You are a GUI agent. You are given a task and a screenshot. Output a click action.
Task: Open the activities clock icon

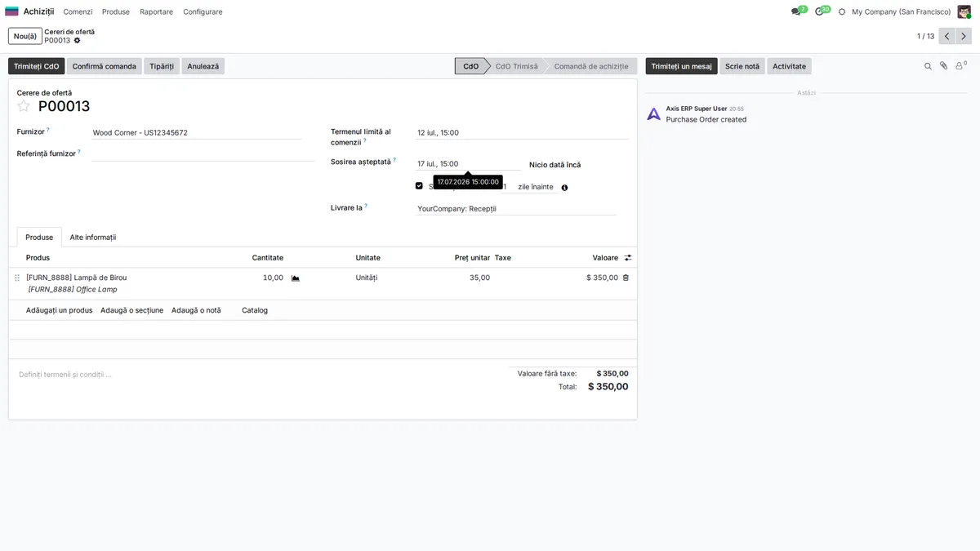tap(820, 11)
